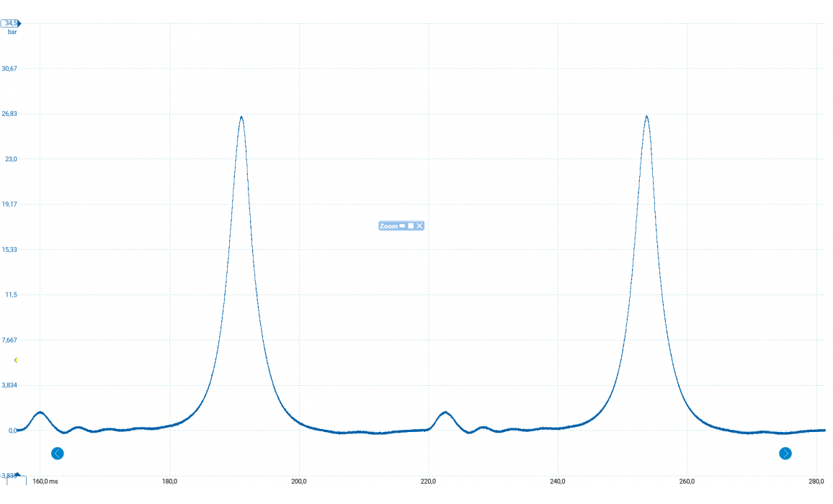Maximize the Zoom overlay widget
Image resolution: width=833 pixels, height=504 pixels.
point(411,226)
